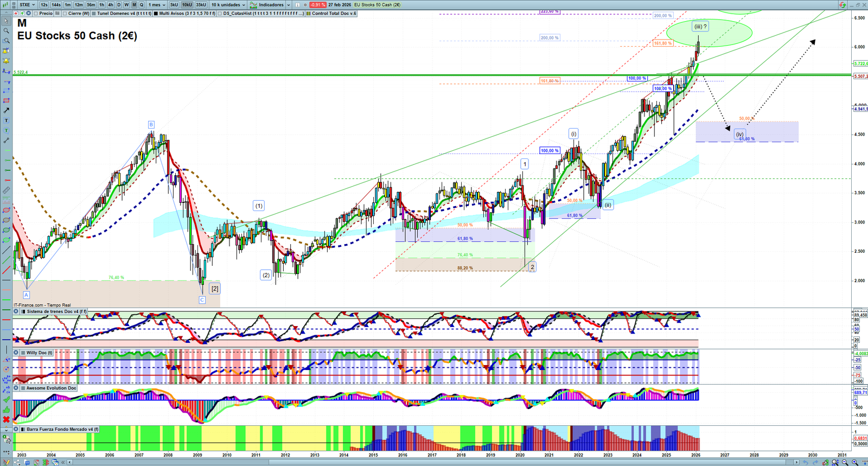The image size is (868, 466).
Task: Switch to the W weekly timeframe
Action: pyautogui.click(x=126, y=5)
